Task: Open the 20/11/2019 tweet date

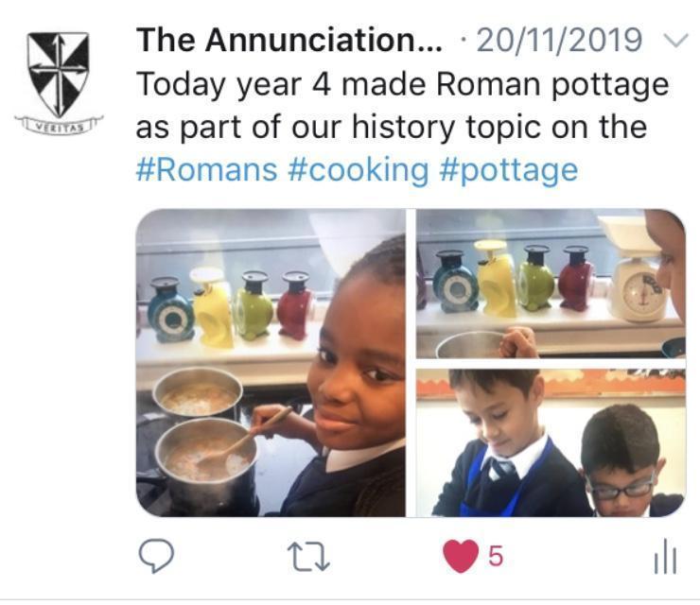Action: (559, 40)
